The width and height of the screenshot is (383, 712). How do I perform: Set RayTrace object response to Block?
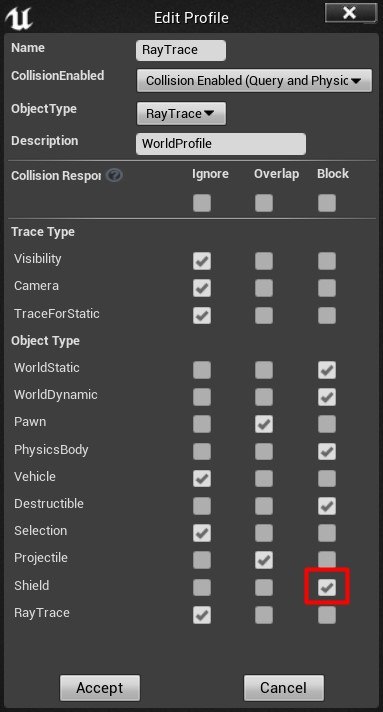point(327,615)
